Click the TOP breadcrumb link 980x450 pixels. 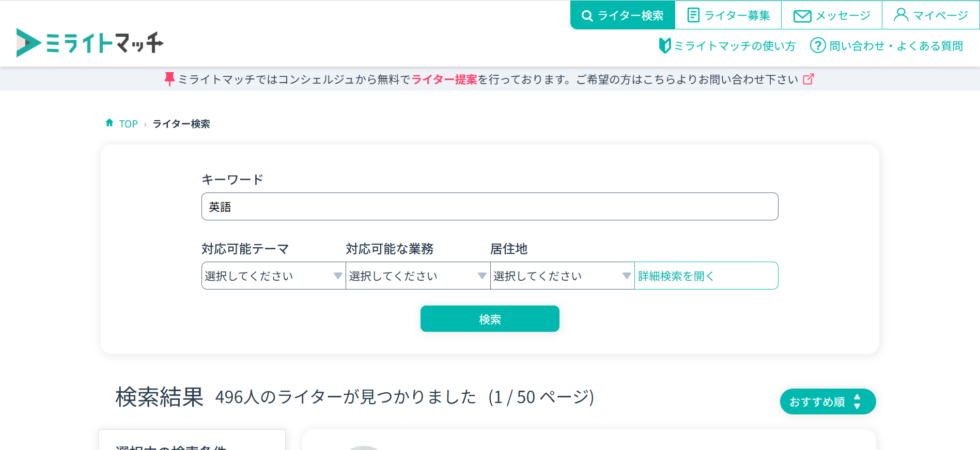tap(128, 124)
